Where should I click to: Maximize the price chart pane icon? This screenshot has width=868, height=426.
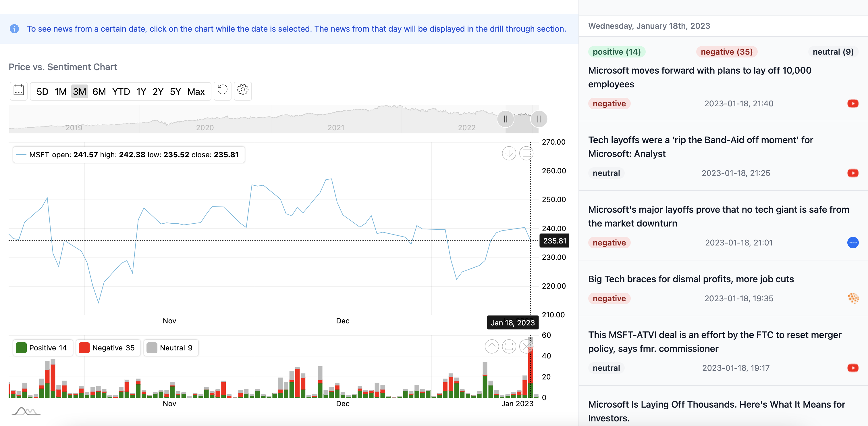click(526, 153)
